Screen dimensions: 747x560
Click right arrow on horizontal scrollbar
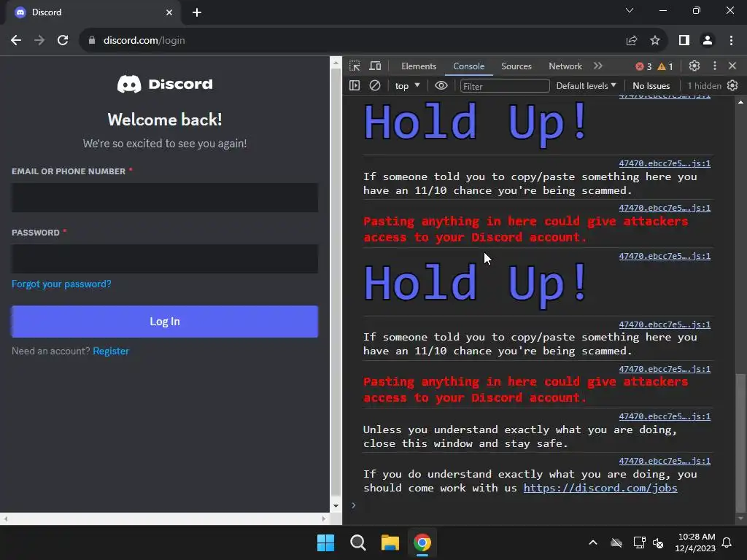coord(324,518)
